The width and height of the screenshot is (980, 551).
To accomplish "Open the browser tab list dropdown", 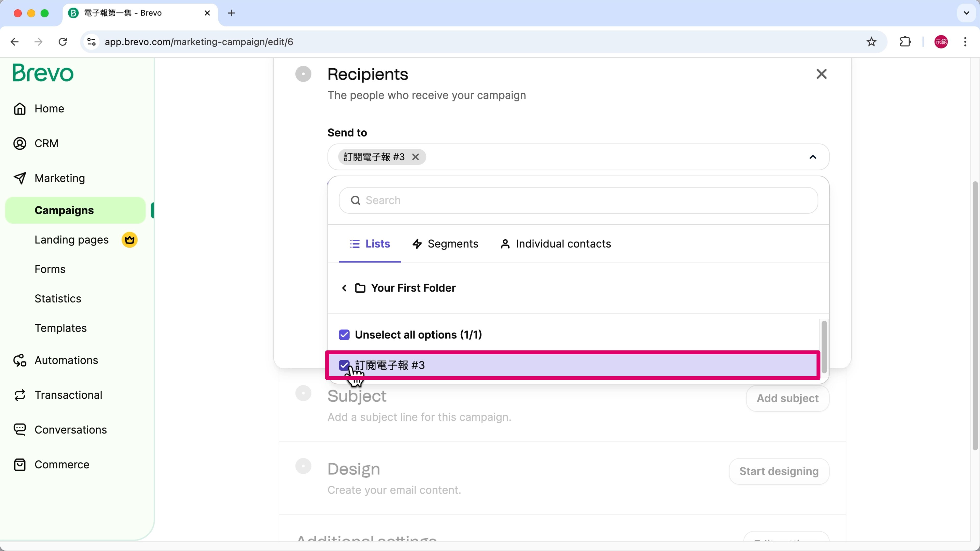I will (x=966, y=13).
